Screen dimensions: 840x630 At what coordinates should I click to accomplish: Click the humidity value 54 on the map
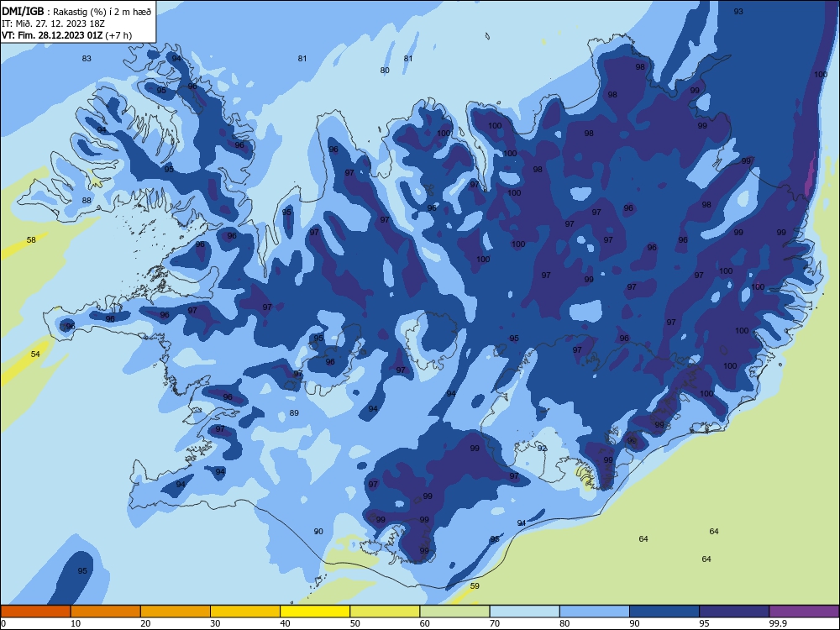coord(35,354)
